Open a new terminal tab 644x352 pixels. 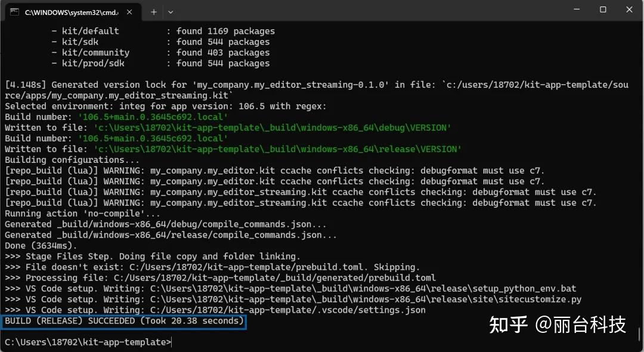153,11
